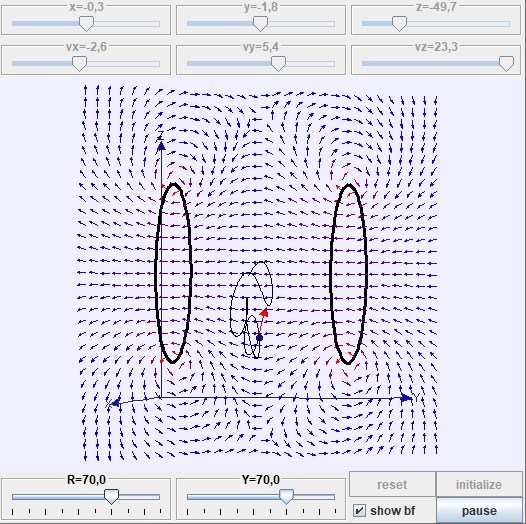526x524 pixels.
Task: Click the z position slider thumb
Action: tap(399, 24)
